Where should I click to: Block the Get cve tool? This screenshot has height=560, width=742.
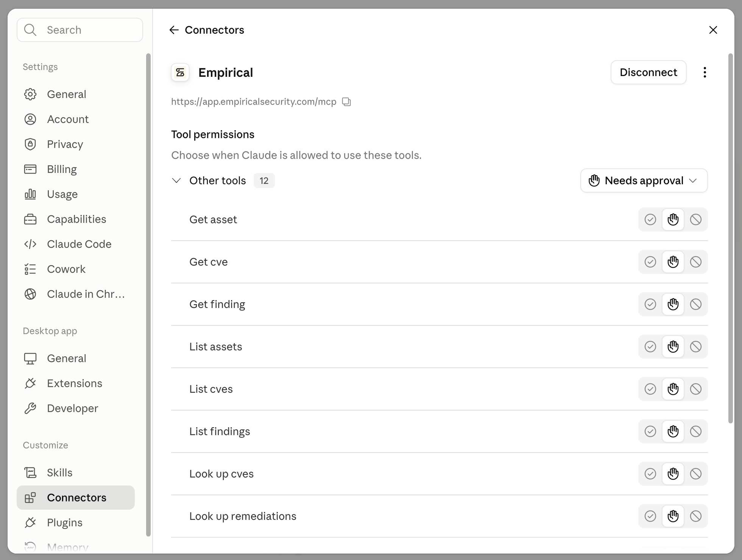coord(696,262)
